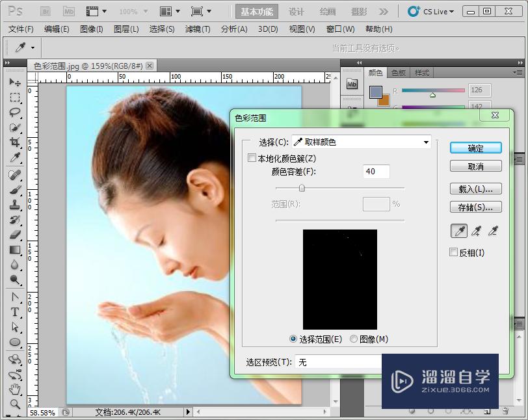
Task: Select the Horizontal Type tool
Action: (x=15, y=312)
